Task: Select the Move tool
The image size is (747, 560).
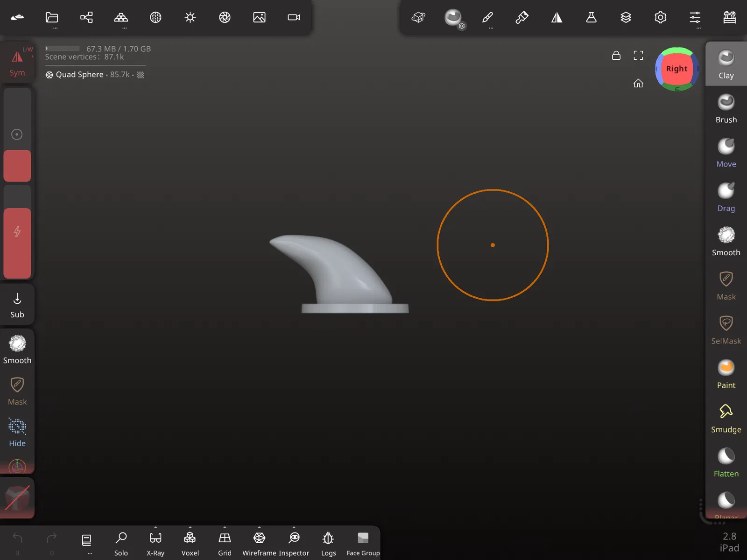Action: pos(726,153)
